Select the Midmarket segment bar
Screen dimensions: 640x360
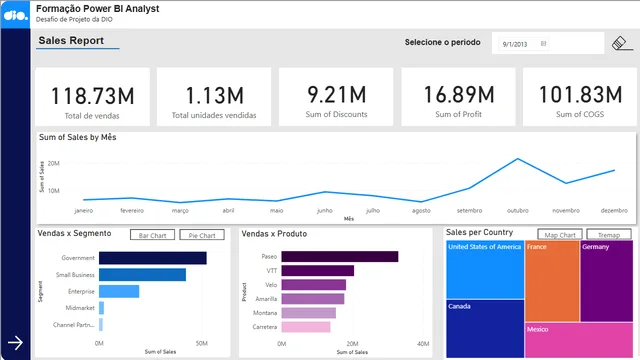point(102,308)
